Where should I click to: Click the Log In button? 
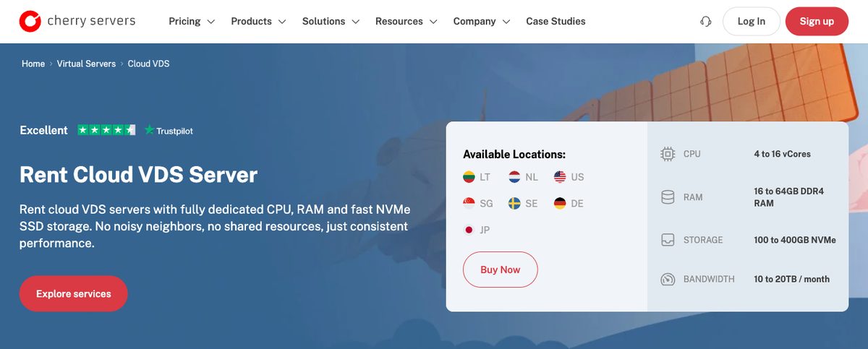(752, 22)
